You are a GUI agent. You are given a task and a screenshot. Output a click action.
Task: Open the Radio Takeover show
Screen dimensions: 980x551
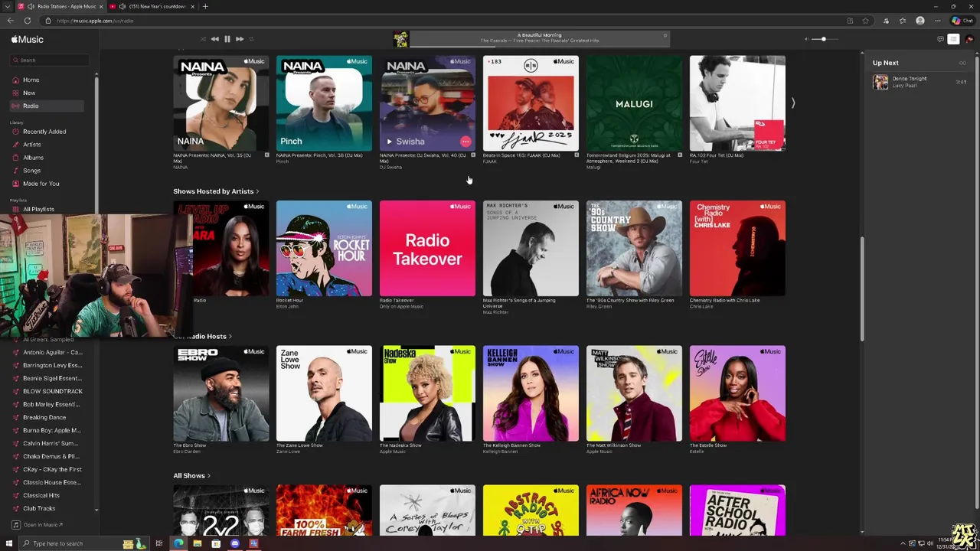click(427, 248)
